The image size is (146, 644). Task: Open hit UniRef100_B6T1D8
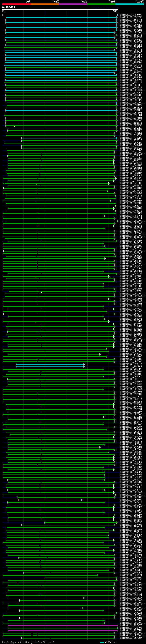pyautogui.click(x=131, y=27)
